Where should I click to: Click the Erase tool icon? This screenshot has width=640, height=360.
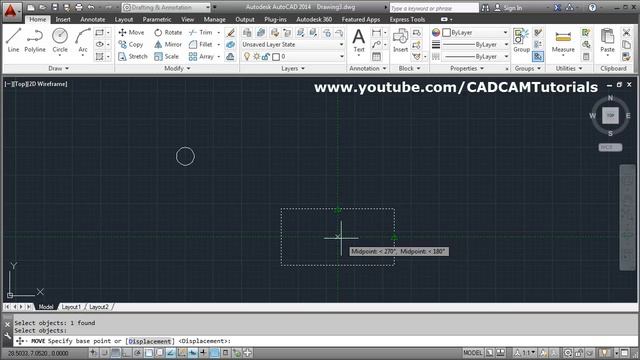(x=230, y=33)
